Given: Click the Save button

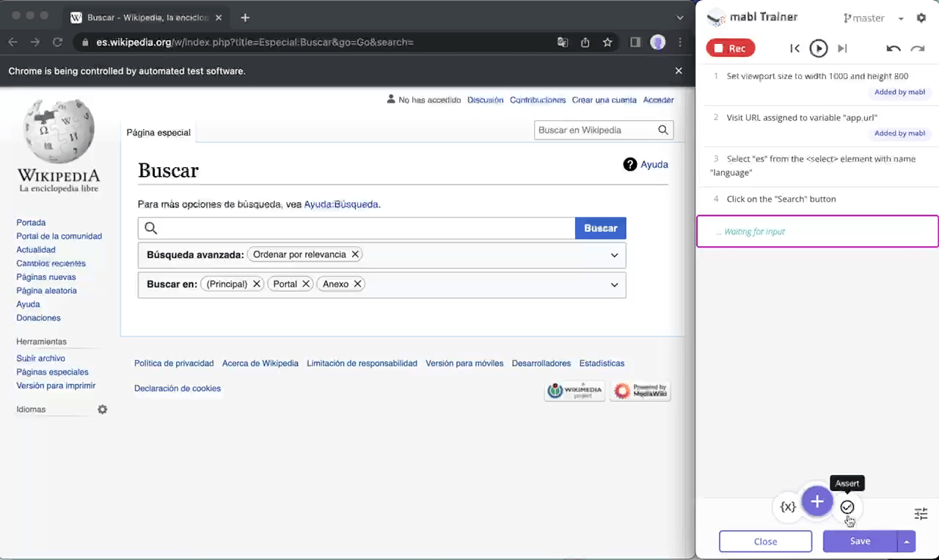Looking at the screenshot, I should pos(860,542).
